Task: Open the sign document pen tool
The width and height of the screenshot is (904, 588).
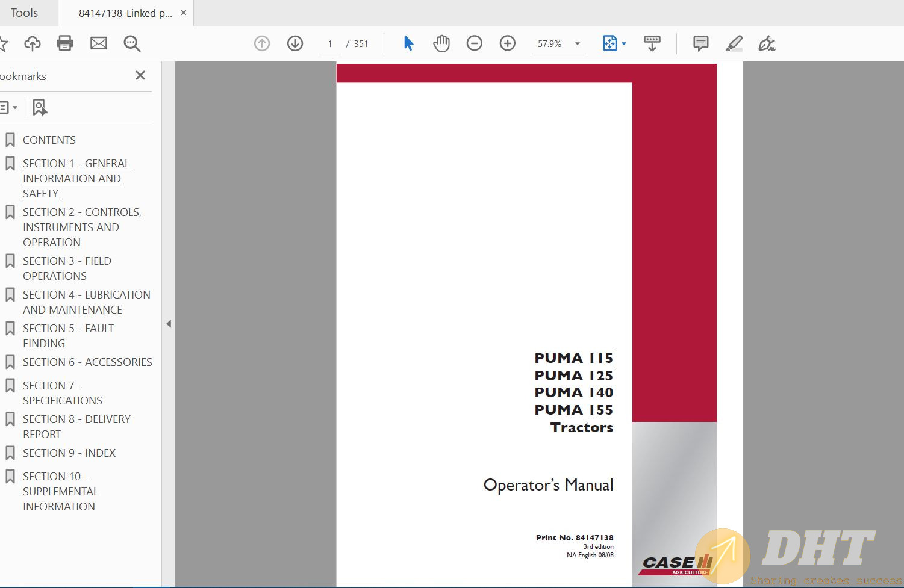Action: [766, 43]
